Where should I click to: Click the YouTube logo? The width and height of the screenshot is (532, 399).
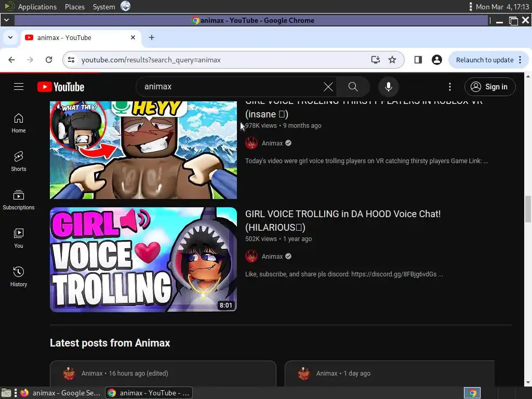click(61, 87)
